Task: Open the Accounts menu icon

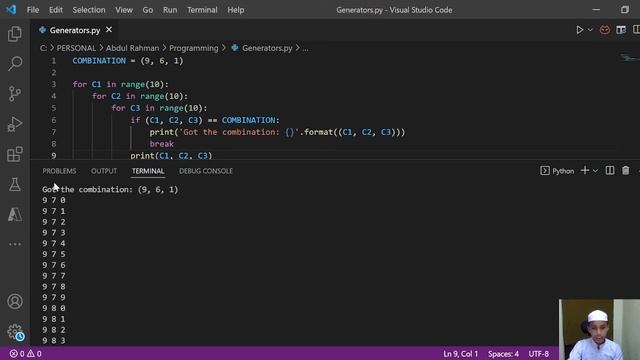Action: tap(15, 301)
